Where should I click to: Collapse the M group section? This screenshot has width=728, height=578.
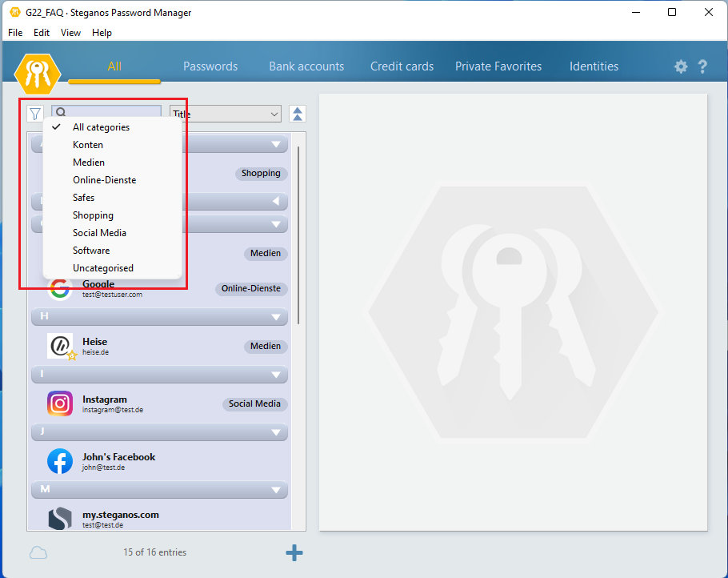tap(278, 490)
